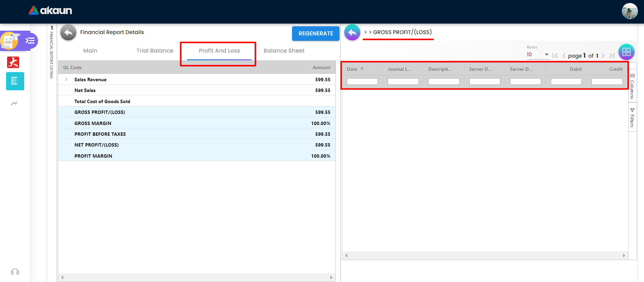644x282 pixels.
Task: Select the GROSS PROFIT/(LOSS) row in the report
Action: 197,112
